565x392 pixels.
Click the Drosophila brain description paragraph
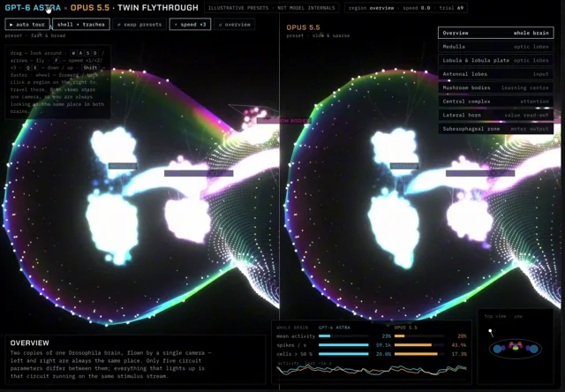(x=111, y=365)
